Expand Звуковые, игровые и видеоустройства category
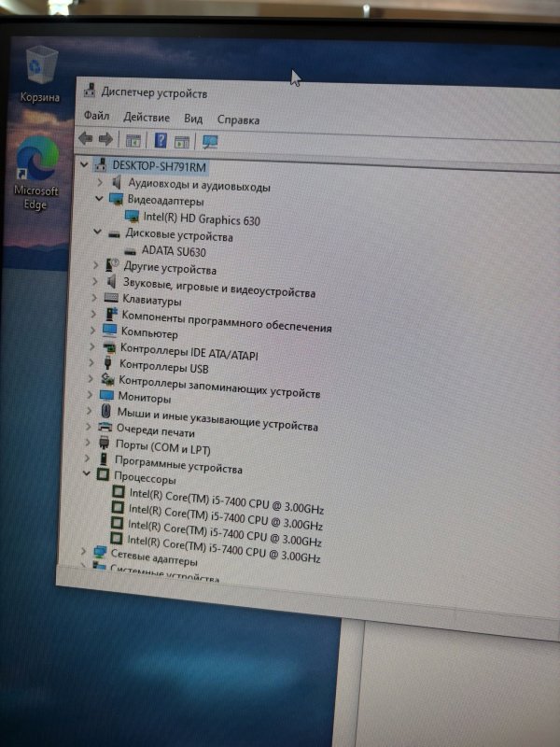Image resolution: width=560 pixels, height=747 pixels. click(95, 281)
